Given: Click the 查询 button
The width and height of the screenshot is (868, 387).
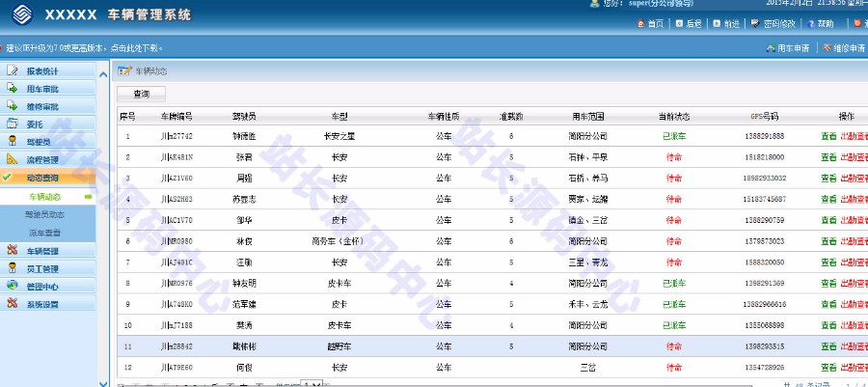Looking at the screenshot, I should pyautogui.click(x=141, y=95).
